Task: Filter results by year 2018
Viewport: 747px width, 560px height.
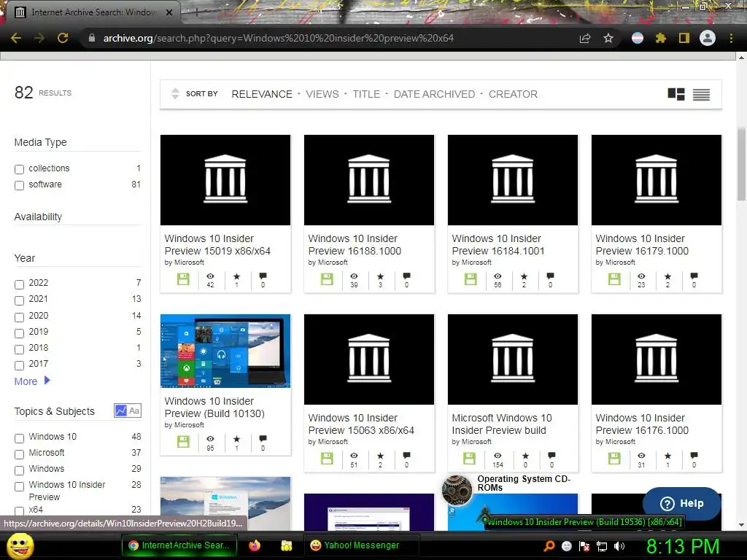Action: point(19,349)
